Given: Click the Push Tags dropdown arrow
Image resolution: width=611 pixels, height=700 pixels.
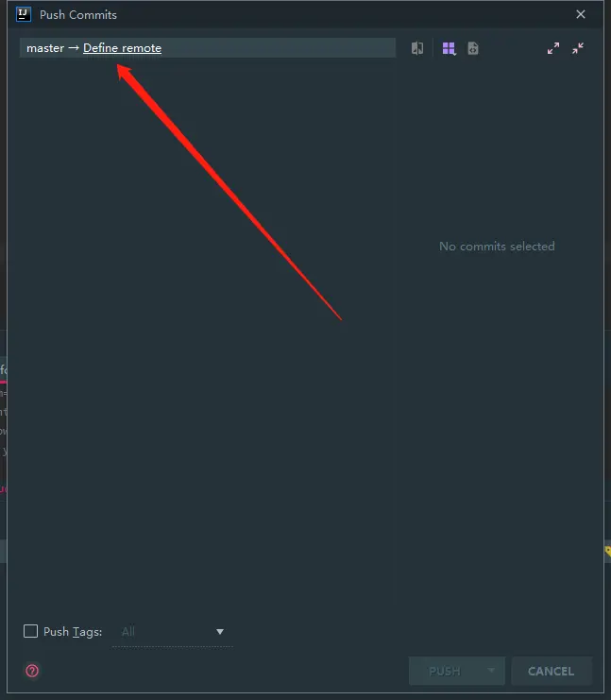Looking at the screenshot, I should (220, 632).
